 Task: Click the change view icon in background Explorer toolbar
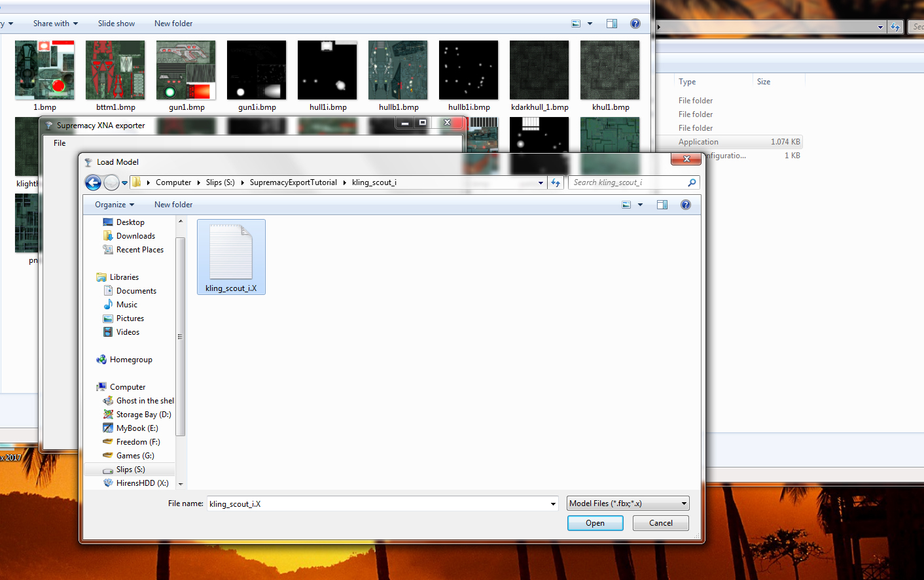576,24
